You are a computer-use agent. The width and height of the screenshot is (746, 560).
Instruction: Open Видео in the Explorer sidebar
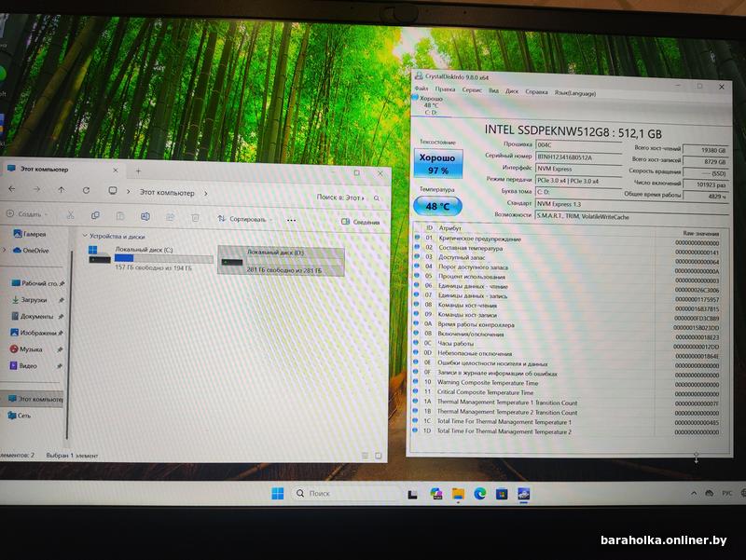(x=36, y=365)
